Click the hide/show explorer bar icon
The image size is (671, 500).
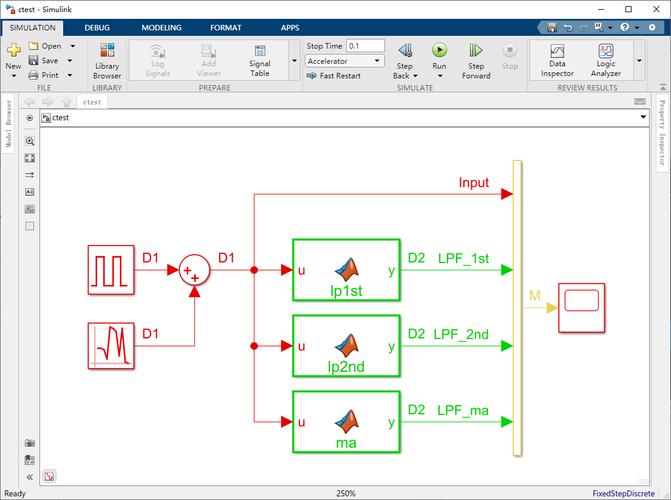pyautogui.click(x=30, y=118)
